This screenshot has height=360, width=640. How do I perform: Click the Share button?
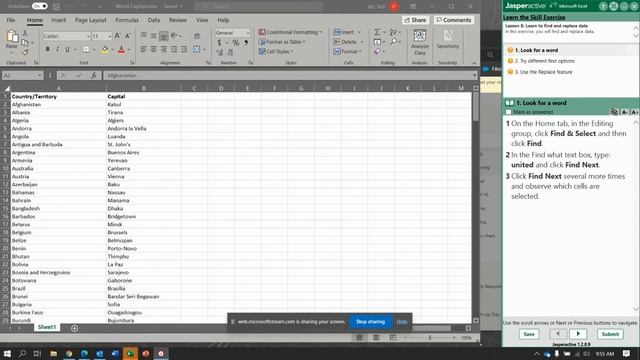point(415,20)
